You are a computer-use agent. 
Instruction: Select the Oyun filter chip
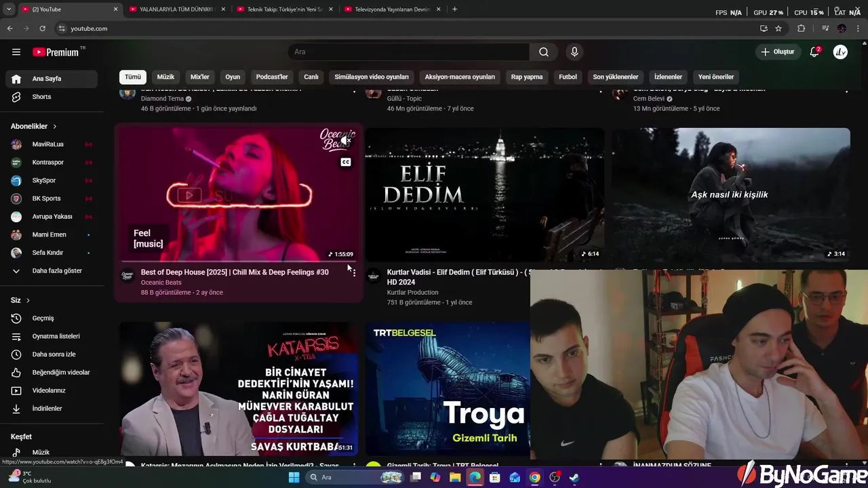click(x=233, y=77)
